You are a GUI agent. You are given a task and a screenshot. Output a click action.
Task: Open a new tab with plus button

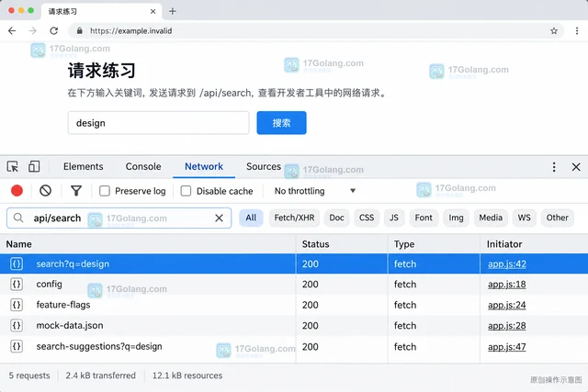173,11
